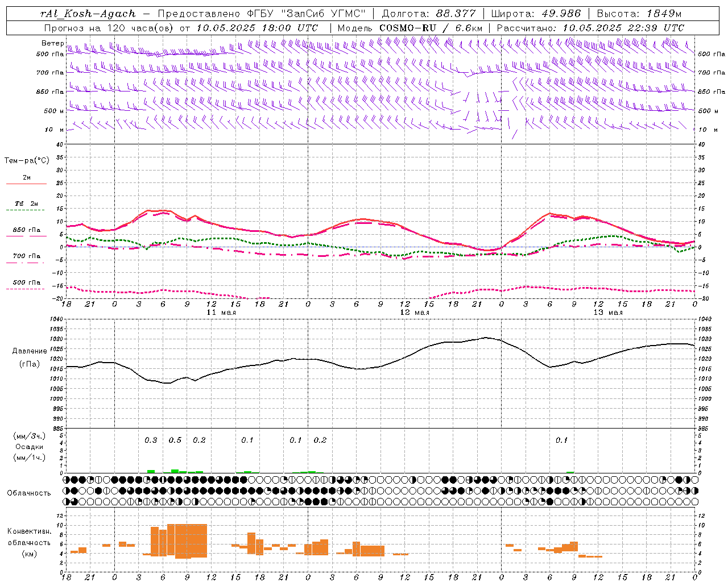Click the (км) convective cloud unit label
This screenshot has width=728, height=582.
click(30, 554)
